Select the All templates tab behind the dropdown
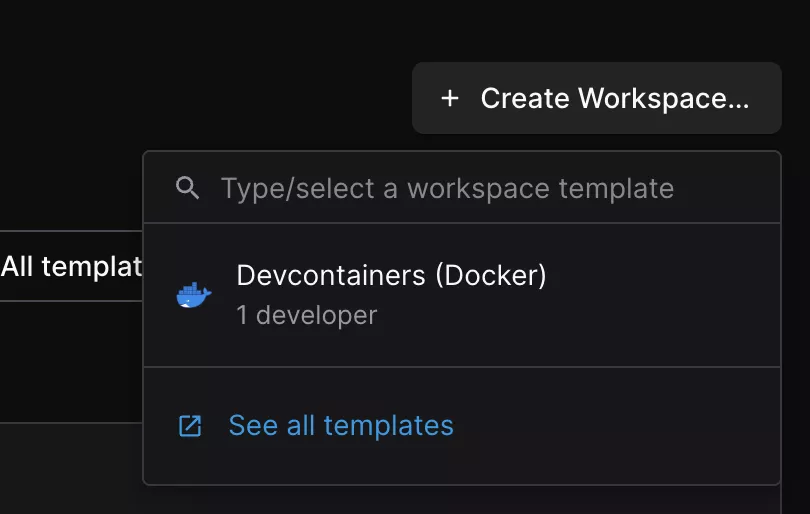The width and height of the screenshot is (810, 514). (71, 267)
